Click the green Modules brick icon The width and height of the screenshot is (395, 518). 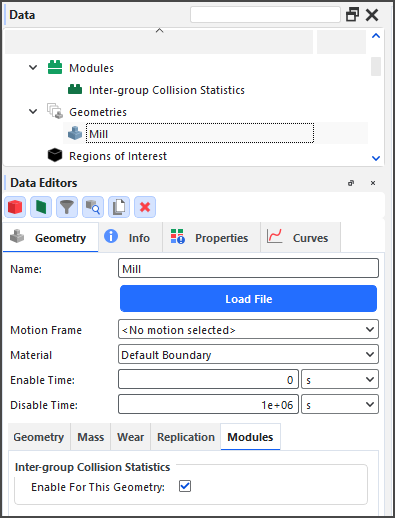tap(55, 67)
